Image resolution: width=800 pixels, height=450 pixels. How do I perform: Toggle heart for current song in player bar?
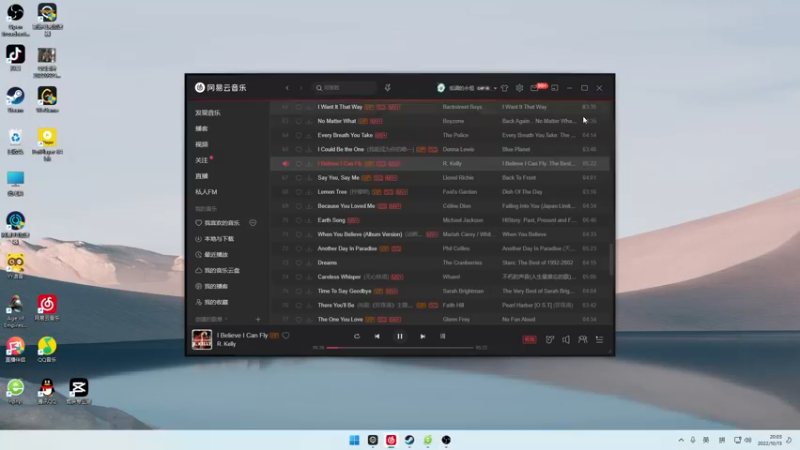pos(286,335)
